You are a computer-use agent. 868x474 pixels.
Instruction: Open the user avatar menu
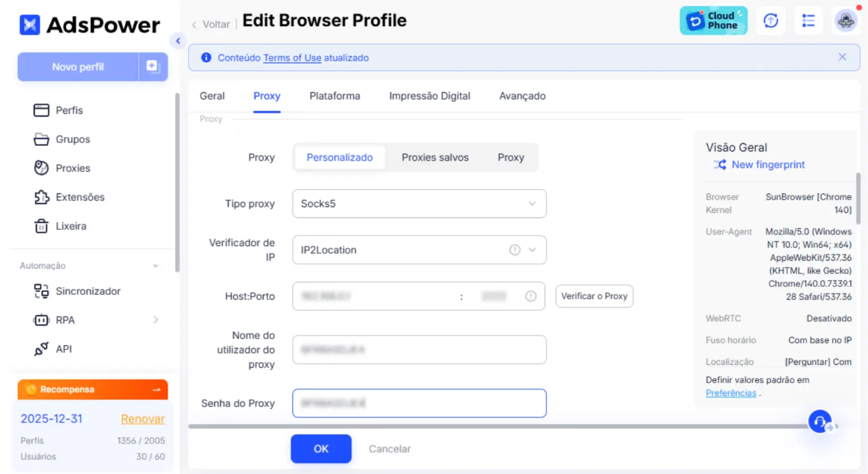point(845,21)
